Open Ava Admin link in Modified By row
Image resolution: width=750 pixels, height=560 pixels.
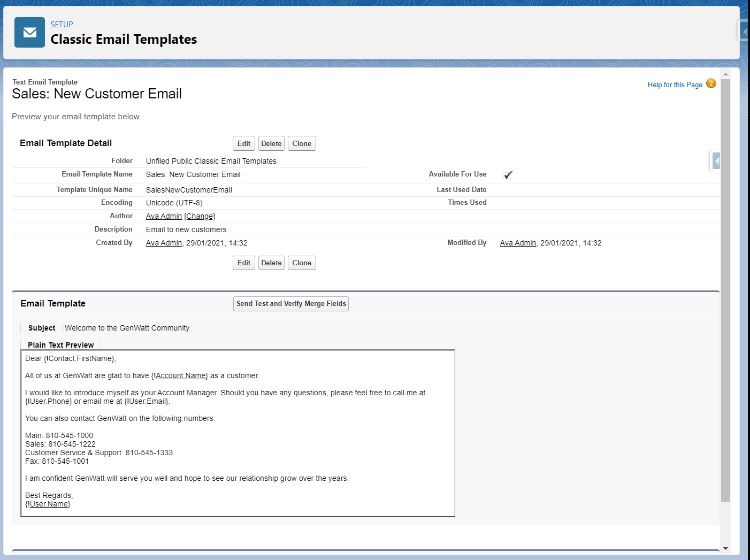tap(518, 243)
